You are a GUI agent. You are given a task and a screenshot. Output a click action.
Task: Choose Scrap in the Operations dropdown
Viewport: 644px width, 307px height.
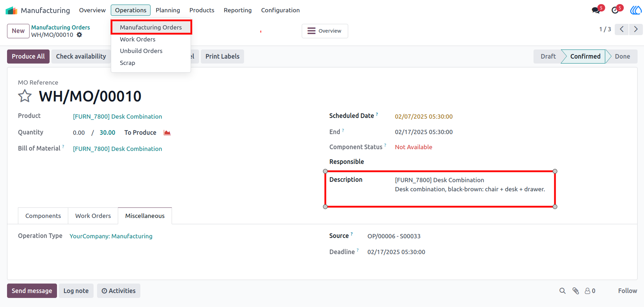click(127, 63)
